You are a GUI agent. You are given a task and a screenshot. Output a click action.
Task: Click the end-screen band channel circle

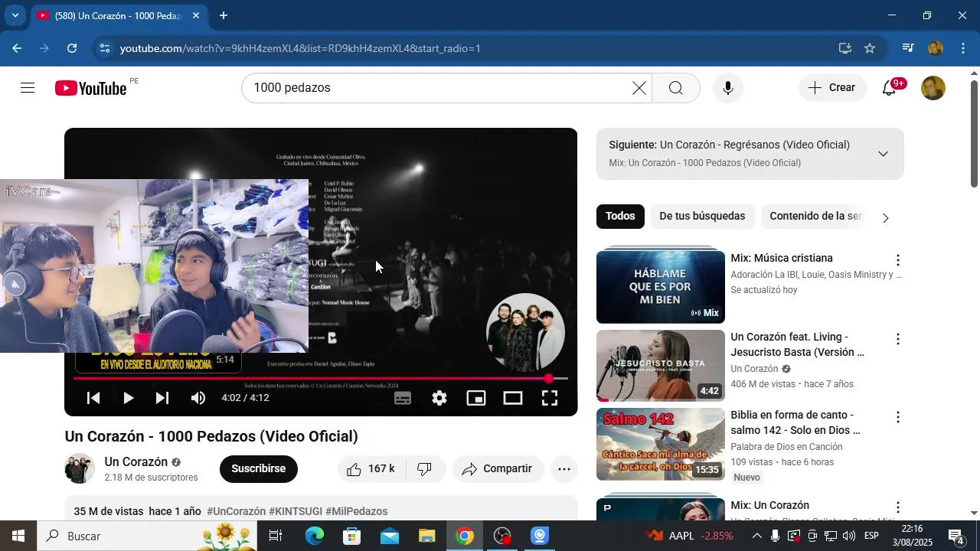526,333
